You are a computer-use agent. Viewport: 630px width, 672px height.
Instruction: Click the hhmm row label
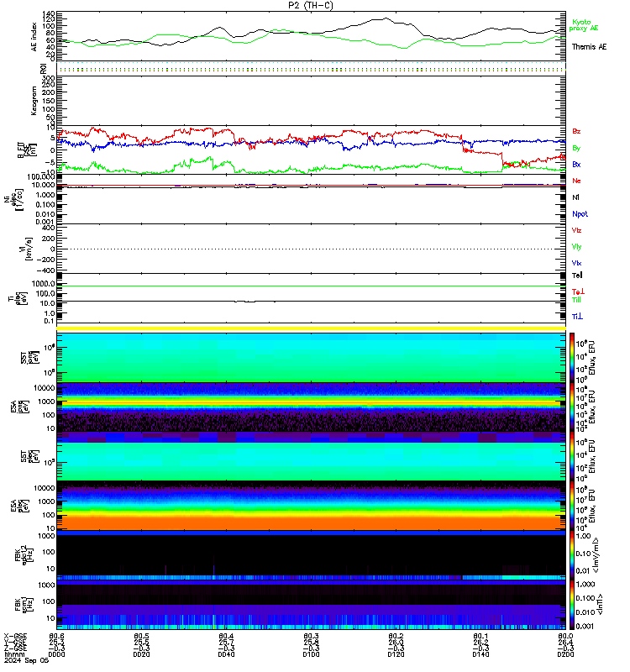[14, 654]
